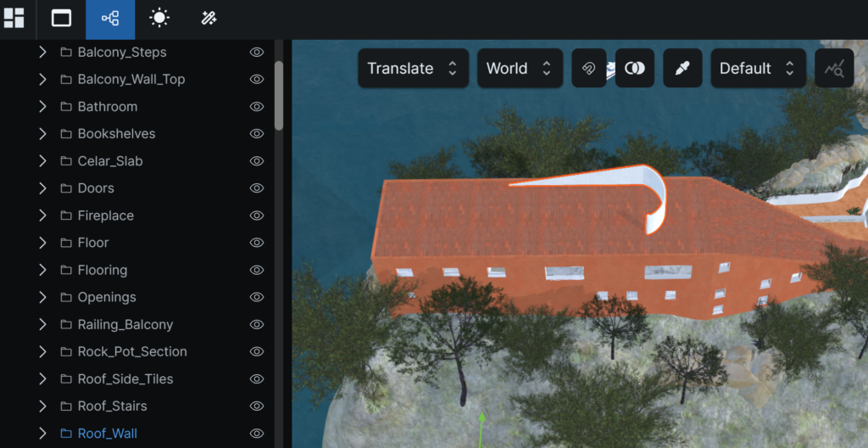The height and width of the screenshot is (448, 868).
Task: Open the magic wand effects tab
Action: point(209,19)
